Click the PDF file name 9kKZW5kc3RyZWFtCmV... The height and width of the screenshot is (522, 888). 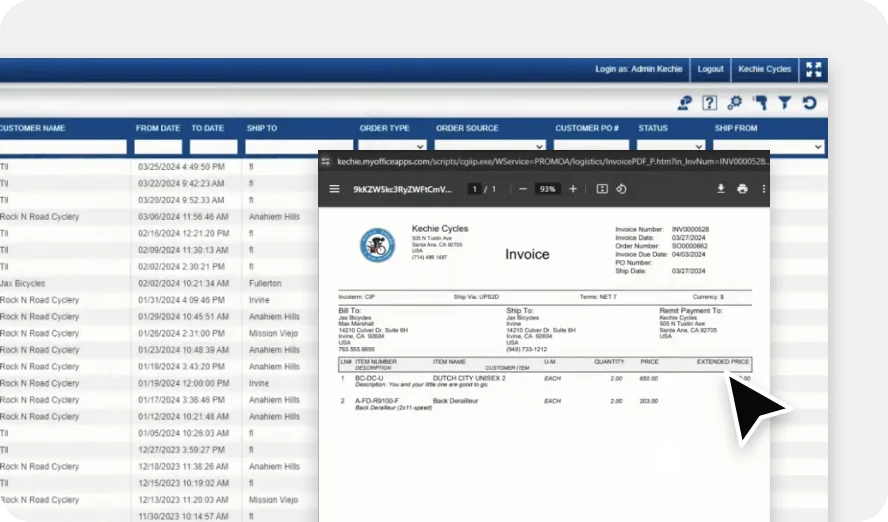402,189
